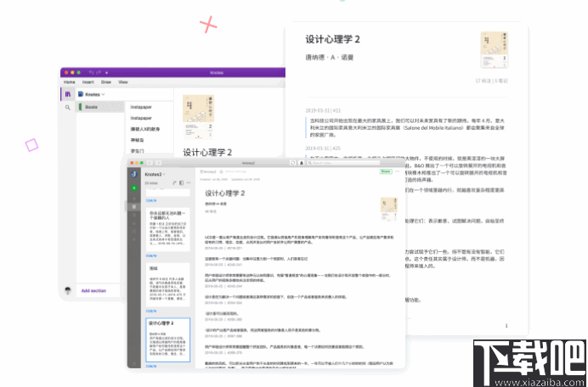Select the Books section in OneNote
The height and width of the screenshot is (387, 588).
point(100,107)
